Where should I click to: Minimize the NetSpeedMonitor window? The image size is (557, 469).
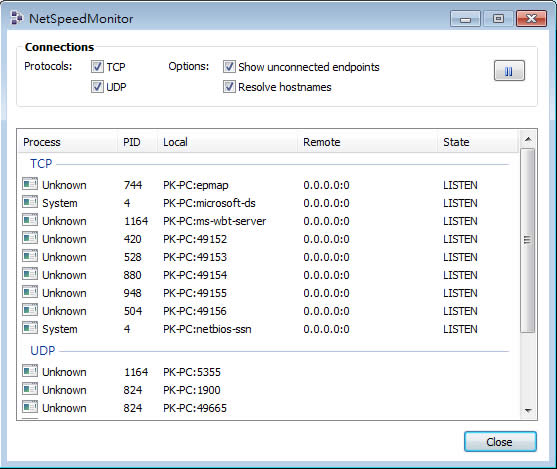[465, 19]
